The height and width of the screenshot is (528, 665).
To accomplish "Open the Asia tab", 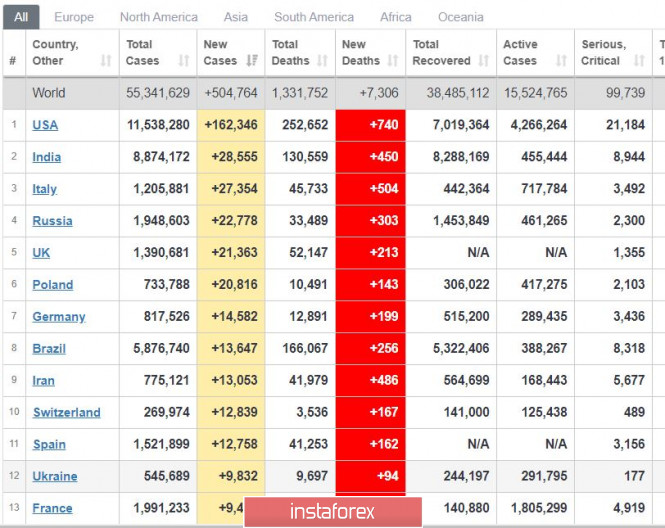I will [x=235, y=17].
